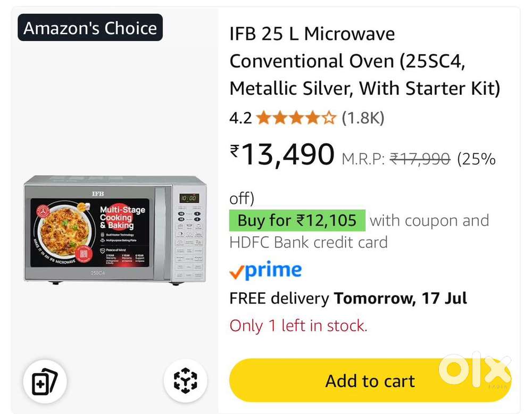The width and height of the screenshot is (532, 414).
Task: Tap the view similar items icon
Action: coord(40,381)
